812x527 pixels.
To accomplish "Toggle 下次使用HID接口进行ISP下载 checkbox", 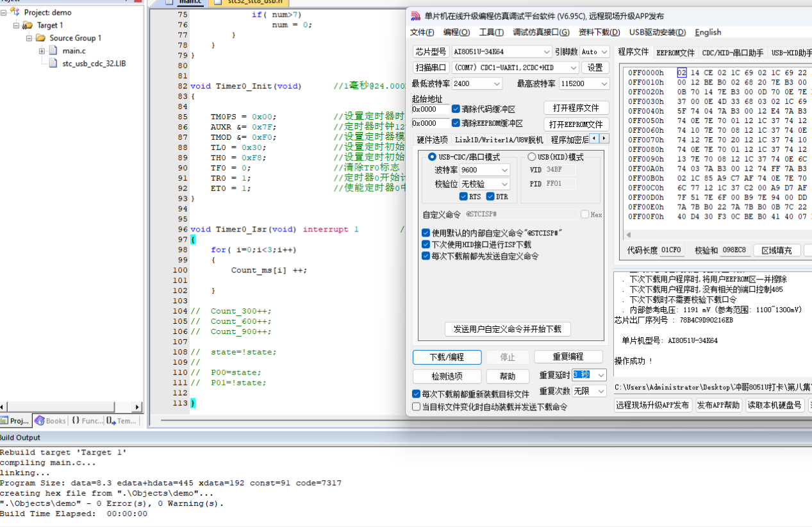I will [x=426, y=244].
